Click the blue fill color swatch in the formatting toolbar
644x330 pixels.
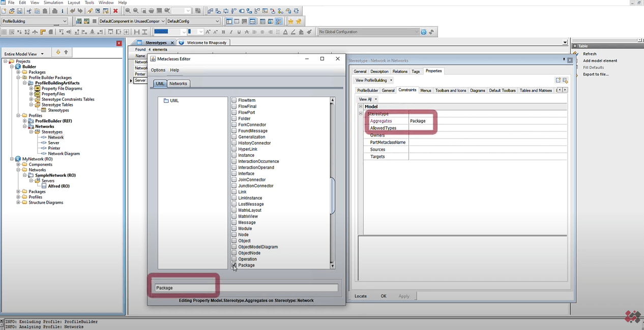(160, 32)
